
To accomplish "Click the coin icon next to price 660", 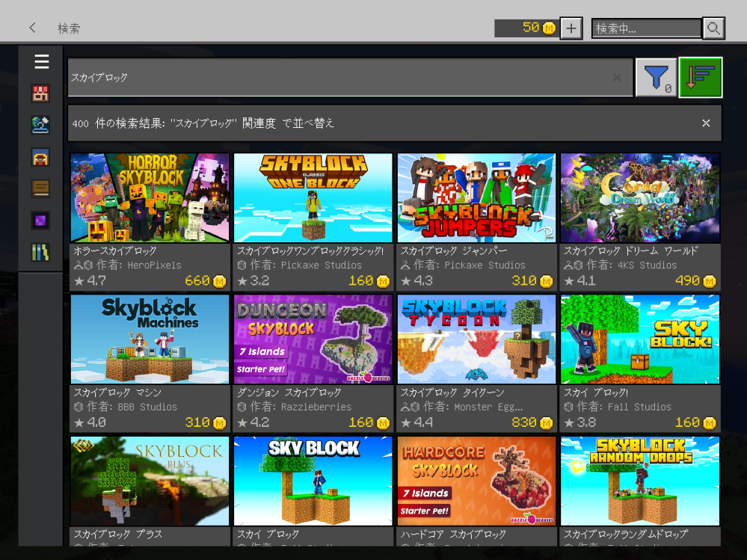I will [x=220, y=281].
